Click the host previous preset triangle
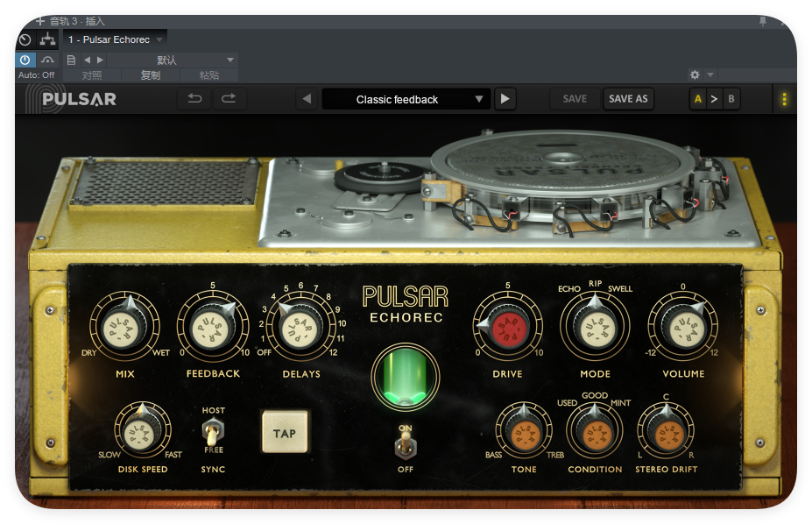This screenshot has height=524, width=812. click(x=87, y=60)
